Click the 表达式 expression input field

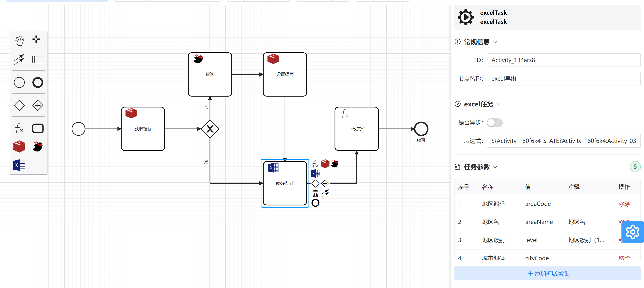562,141
